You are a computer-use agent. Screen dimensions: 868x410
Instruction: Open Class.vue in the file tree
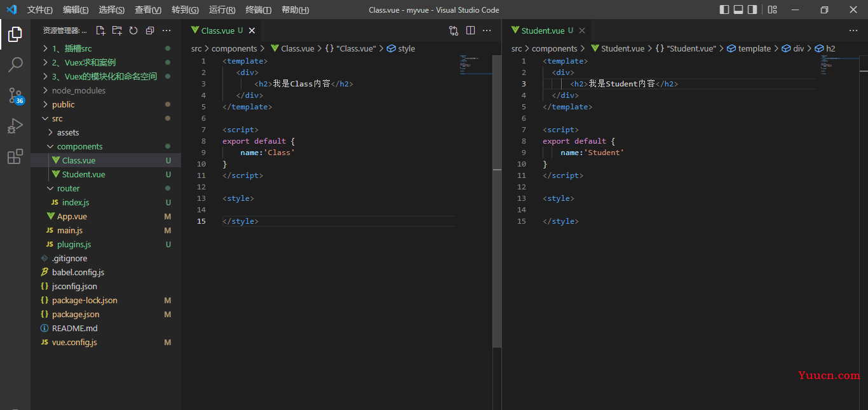(105, 160)
